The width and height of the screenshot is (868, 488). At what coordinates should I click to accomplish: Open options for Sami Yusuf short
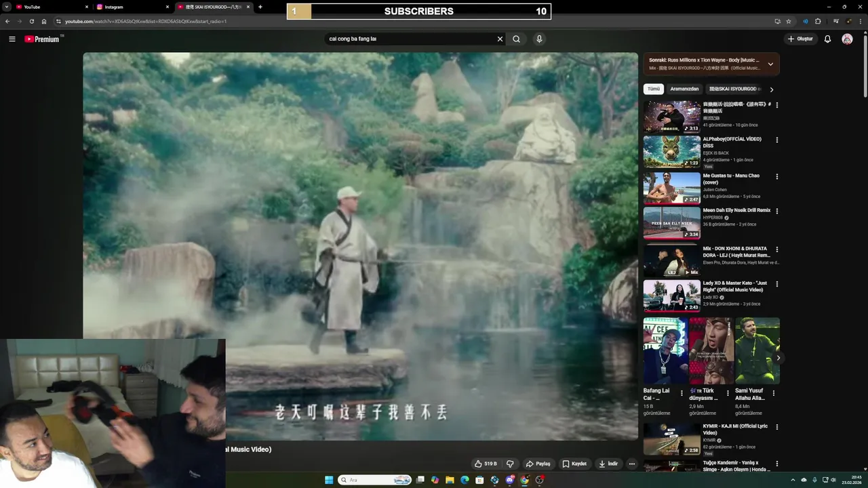point(774,393)
